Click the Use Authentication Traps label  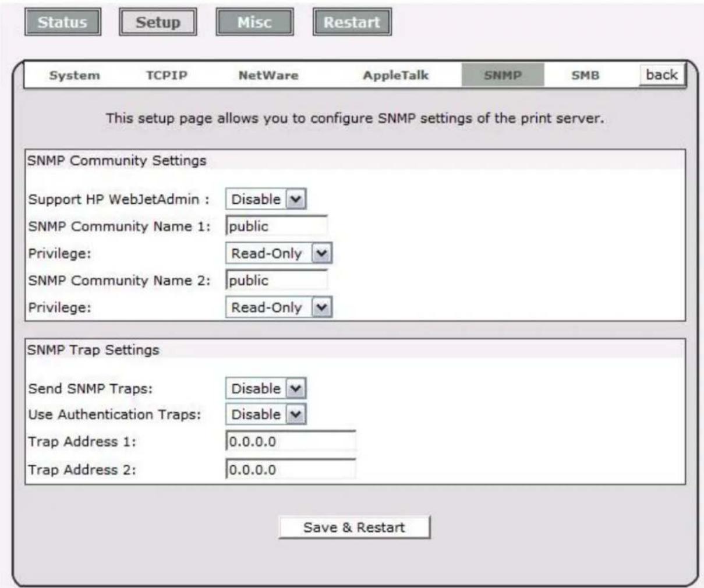click(x=114, y=415)
